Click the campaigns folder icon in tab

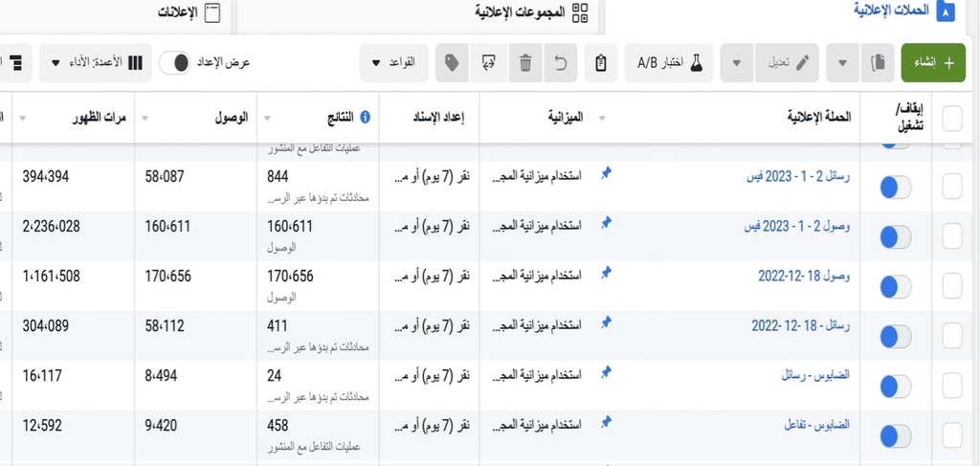(x=946, y=11)
